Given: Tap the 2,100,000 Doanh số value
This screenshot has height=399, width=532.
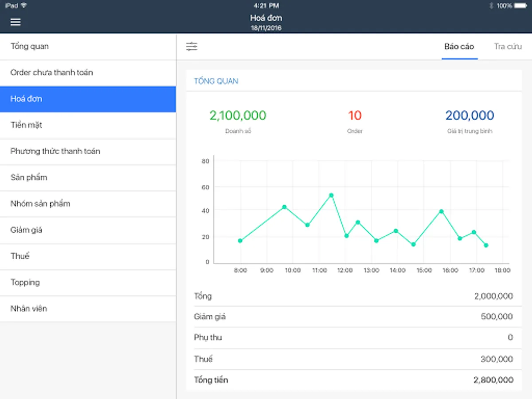Looking at the screenshot, I should pyautogui.click(x=238, y=116).
